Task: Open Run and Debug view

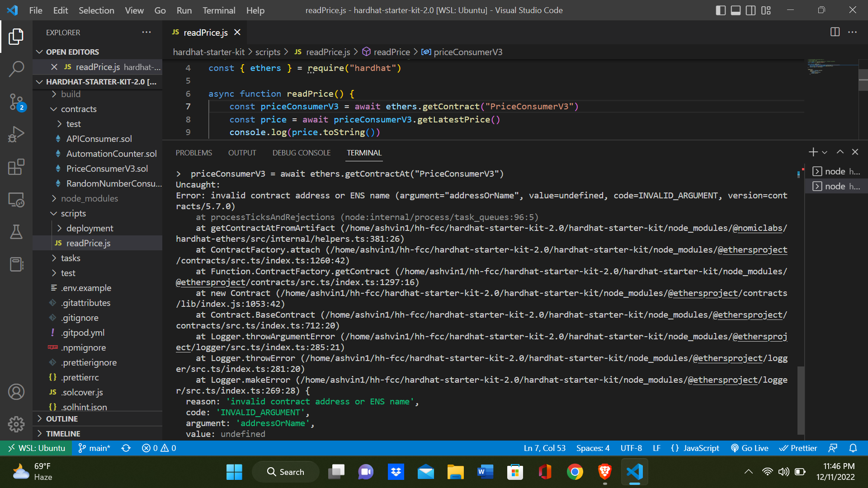Action: pyautogui.click(x=16, y=134)
